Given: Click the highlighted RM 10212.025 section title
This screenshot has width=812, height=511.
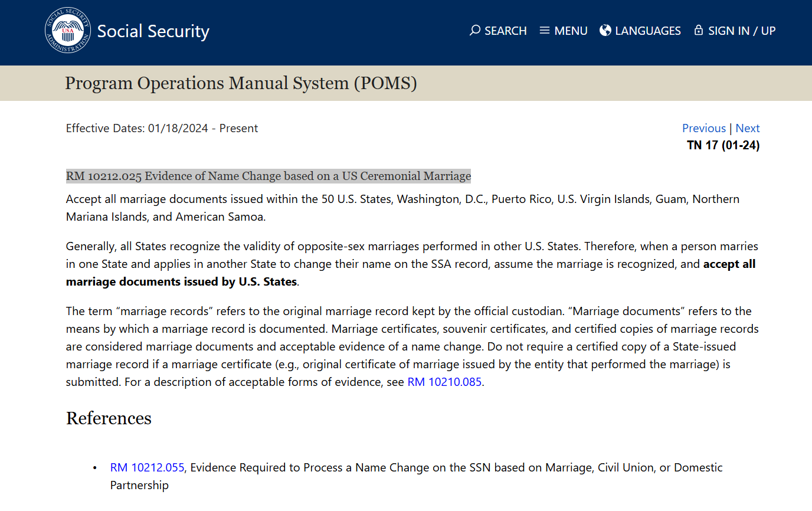Looking at the screenshot, I should tap(269, 176).
